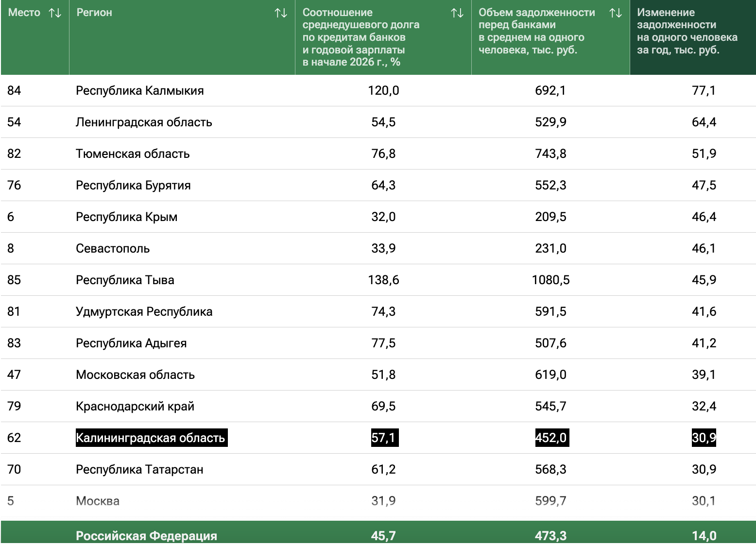
Task: Click the Республика Бурятия row
Action: pos(133,186)
